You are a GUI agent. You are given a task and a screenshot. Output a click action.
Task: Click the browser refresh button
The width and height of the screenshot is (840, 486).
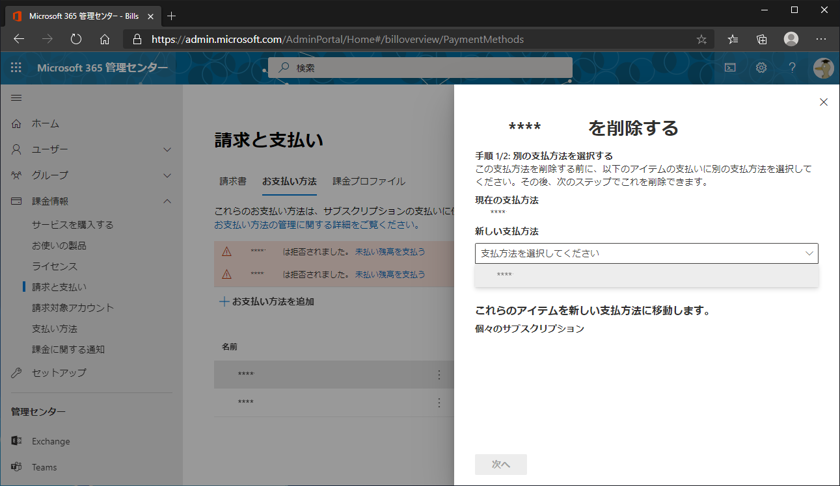coord(76,39)
